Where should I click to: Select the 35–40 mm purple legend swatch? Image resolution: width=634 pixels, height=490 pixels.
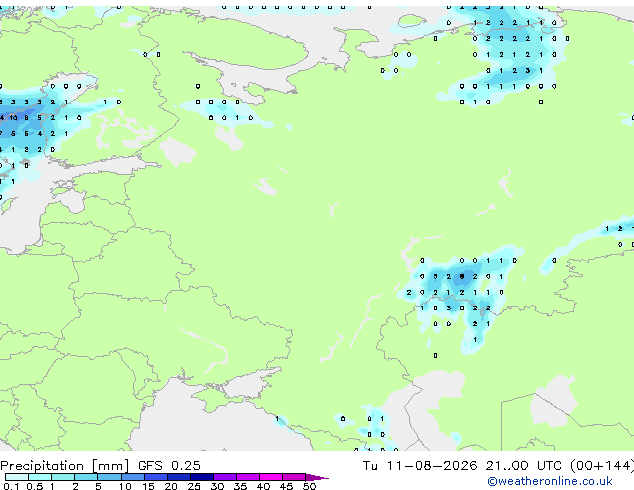248,477
